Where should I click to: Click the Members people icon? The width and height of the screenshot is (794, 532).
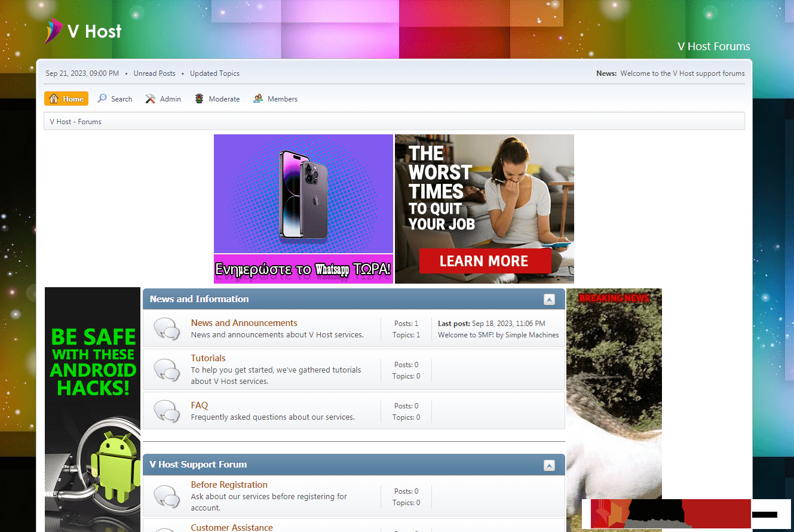point(258,99)
